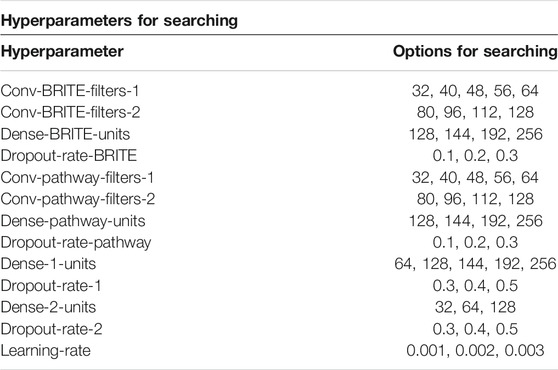Click the '0.001, 0.002, 0.003' options cell
This screenshot has width=558, height=370.
[475, 351]
